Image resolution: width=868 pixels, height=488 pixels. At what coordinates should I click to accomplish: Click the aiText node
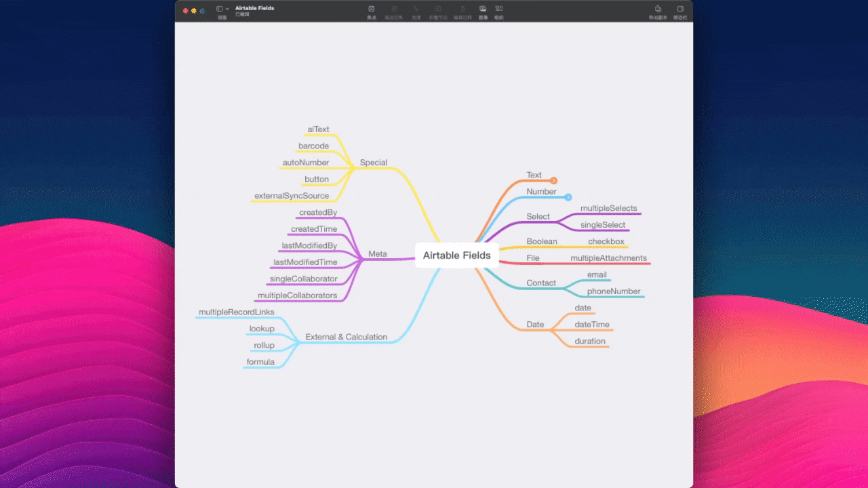(x=318, y=129)
